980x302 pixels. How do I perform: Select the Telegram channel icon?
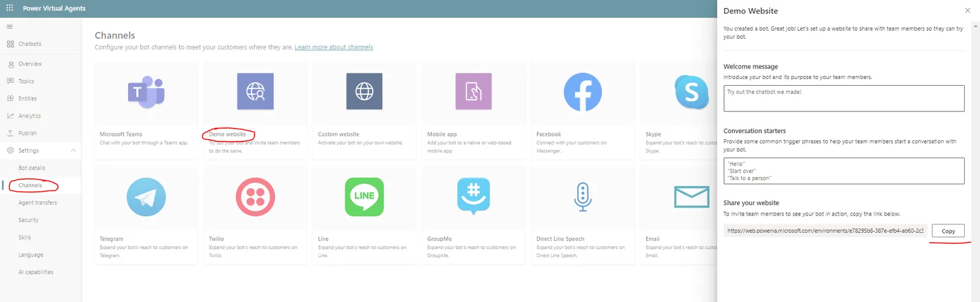coord(146,197)
